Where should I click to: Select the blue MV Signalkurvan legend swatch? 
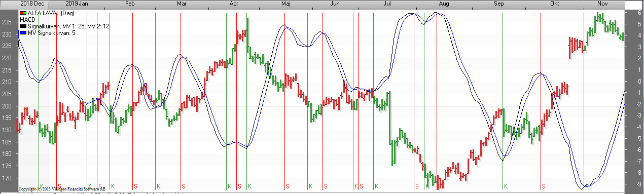(22, 32)
